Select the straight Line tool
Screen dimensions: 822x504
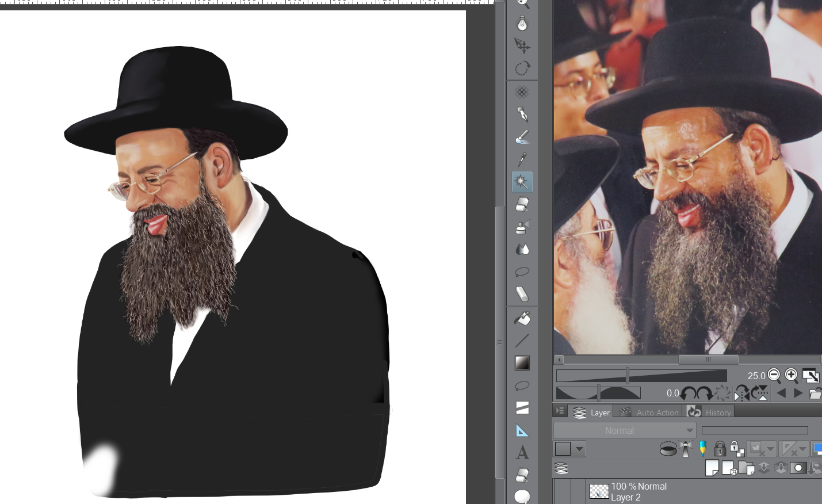(522, 341)
